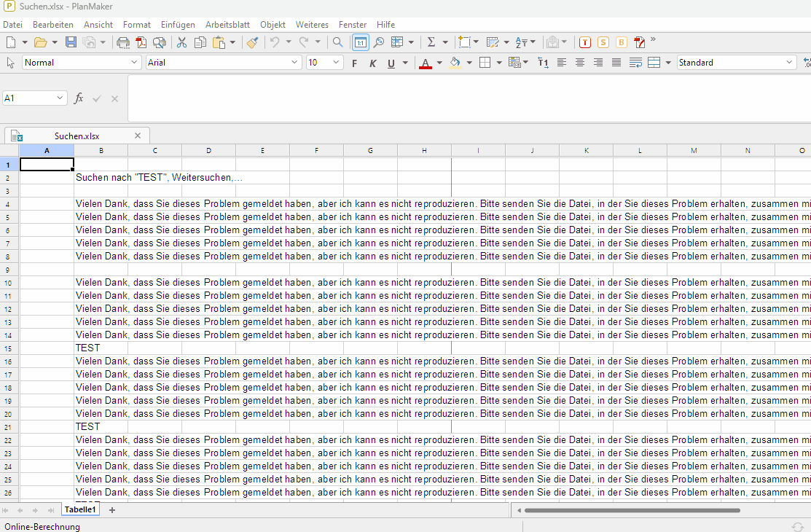The height and width of the screenshot is (532, 811).
Task: Select row header 15
Action: click(x=9, y=348)
